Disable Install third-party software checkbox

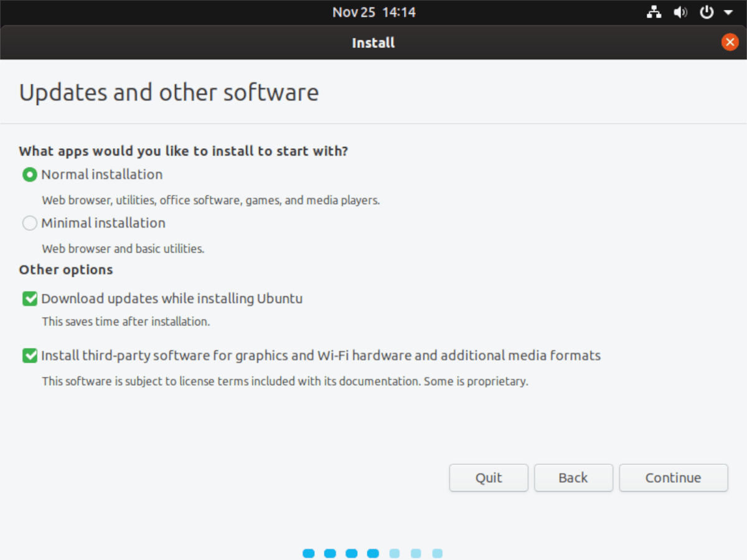29,356
